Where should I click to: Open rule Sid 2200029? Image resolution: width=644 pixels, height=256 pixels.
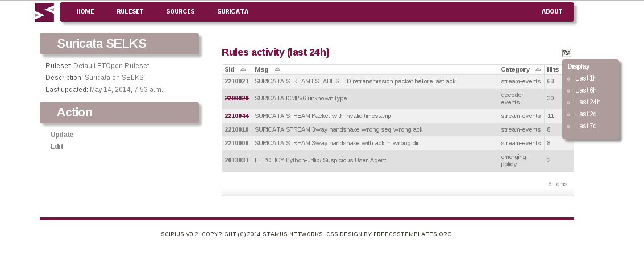click(x=236, y=98)
